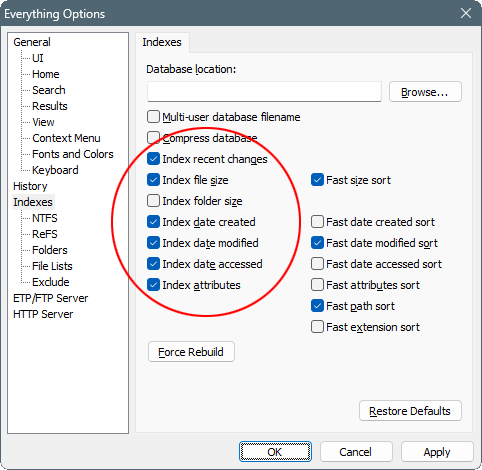The width and height of the screenshot is (482, 470).
Task: Go to the Exclude options page
Action: pos(51,282)
